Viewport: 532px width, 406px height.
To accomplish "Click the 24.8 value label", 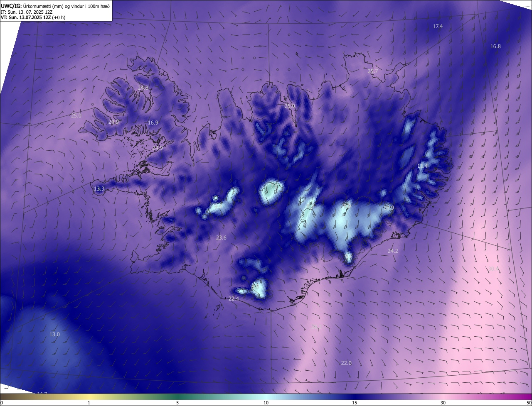I will click(x=143, y=88).
